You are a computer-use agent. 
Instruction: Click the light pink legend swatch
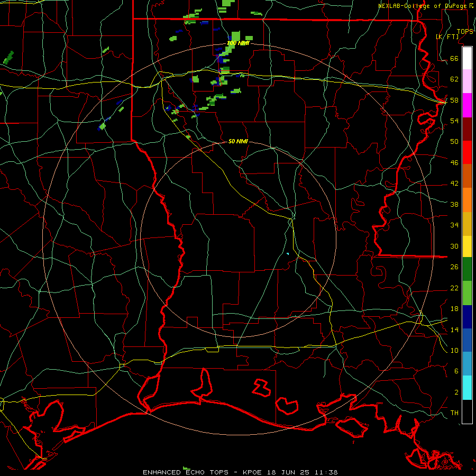tap(467, 81)
